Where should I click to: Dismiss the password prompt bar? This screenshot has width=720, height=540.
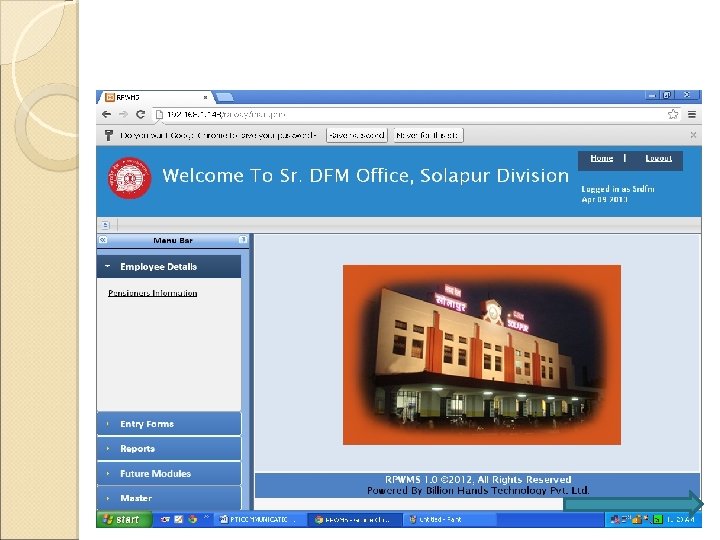tap(693, 135)
